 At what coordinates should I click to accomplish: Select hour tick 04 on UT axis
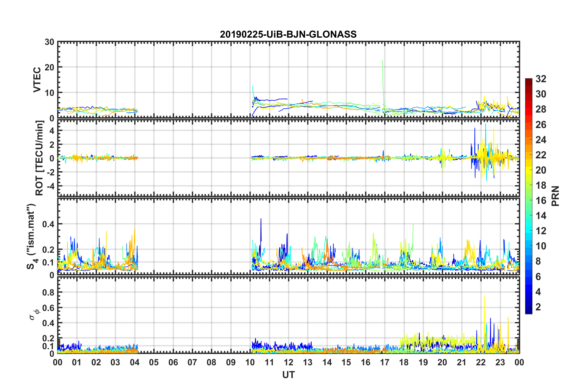coord(135,362)
